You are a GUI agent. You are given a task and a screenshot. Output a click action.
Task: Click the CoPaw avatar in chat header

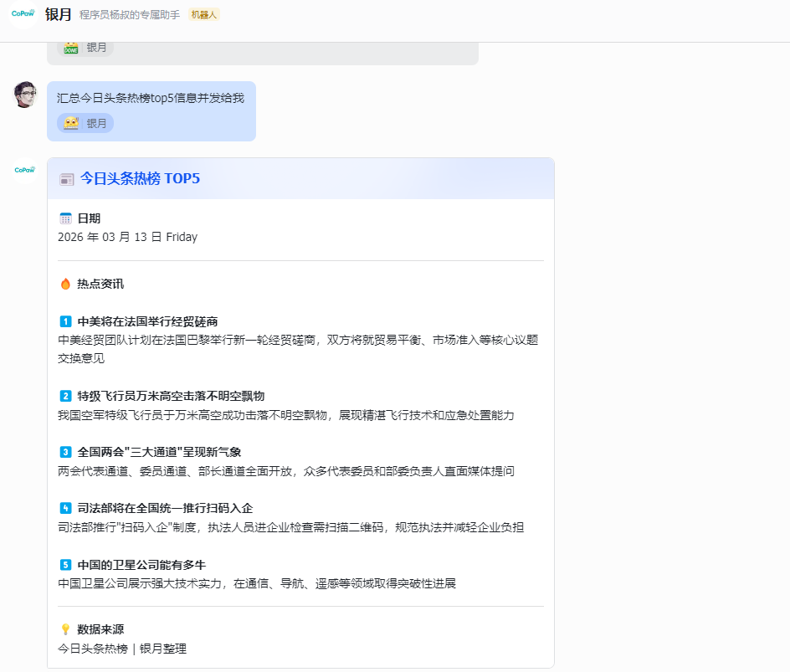[23, 14]
